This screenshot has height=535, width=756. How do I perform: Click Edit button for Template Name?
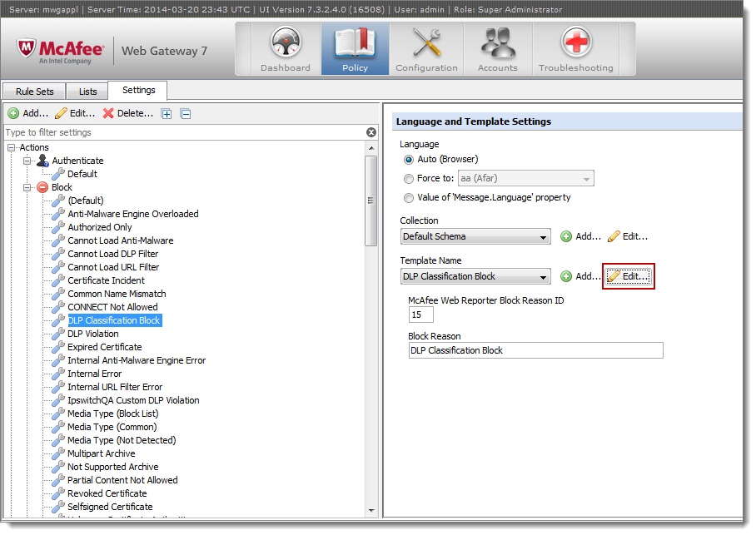[628, 277]
